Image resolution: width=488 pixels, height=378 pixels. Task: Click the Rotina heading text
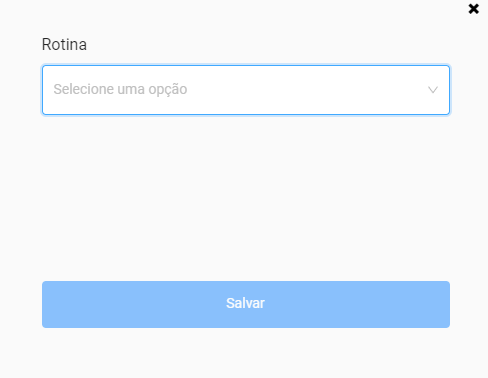[64, 44]
